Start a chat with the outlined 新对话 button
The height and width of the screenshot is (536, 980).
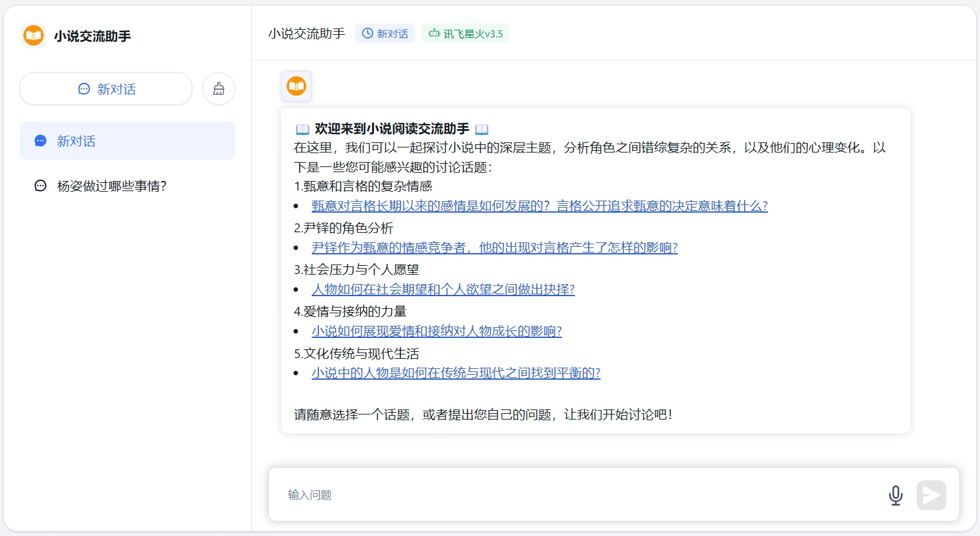[106, 89]
